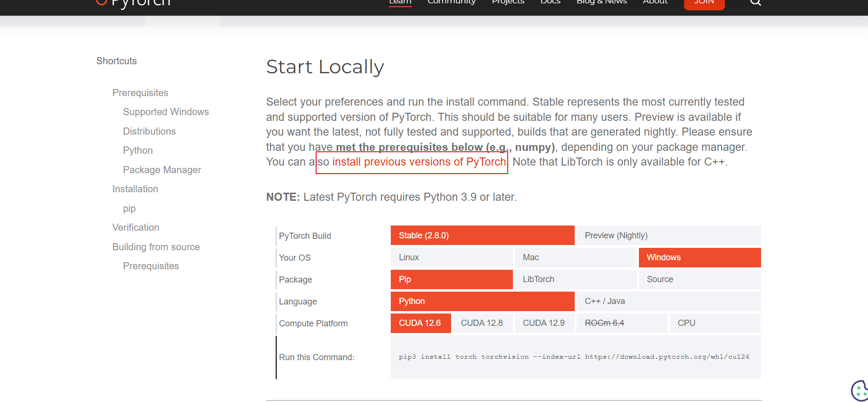This screenshot has height=402, width=868.
Task: Click the Package row label
Action: pos(295,280)
